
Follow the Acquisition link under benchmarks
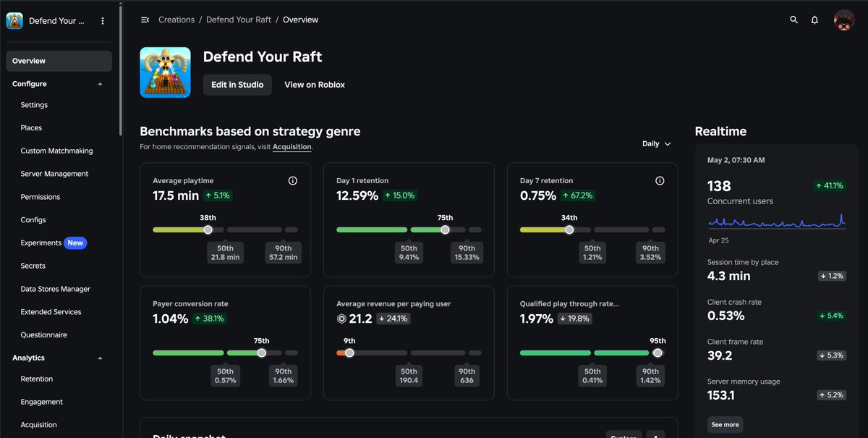292,147
